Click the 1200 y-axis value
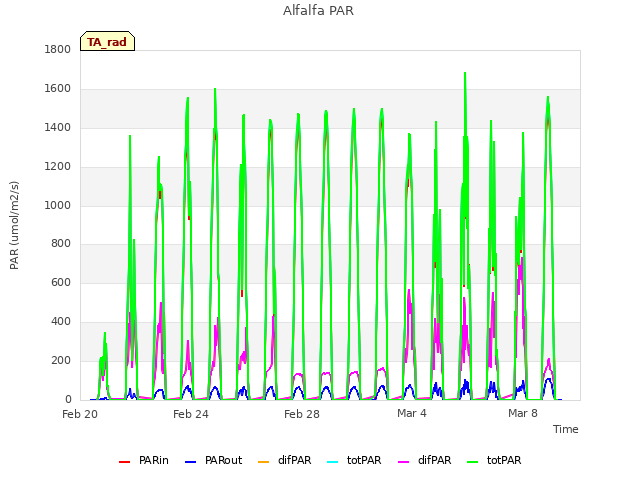Screen dimensions: 640x480 tap(58, 167)
